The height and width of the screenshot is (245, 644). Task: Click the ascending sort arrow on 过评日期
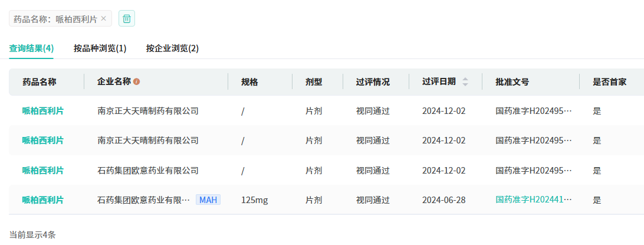click(x=465, y=79)
